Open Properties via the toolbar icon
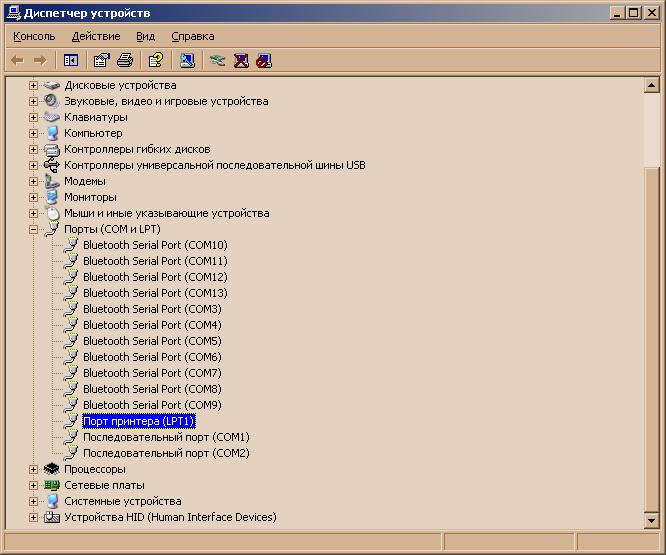This screenshot has width=666, height=555. point(101,60)
